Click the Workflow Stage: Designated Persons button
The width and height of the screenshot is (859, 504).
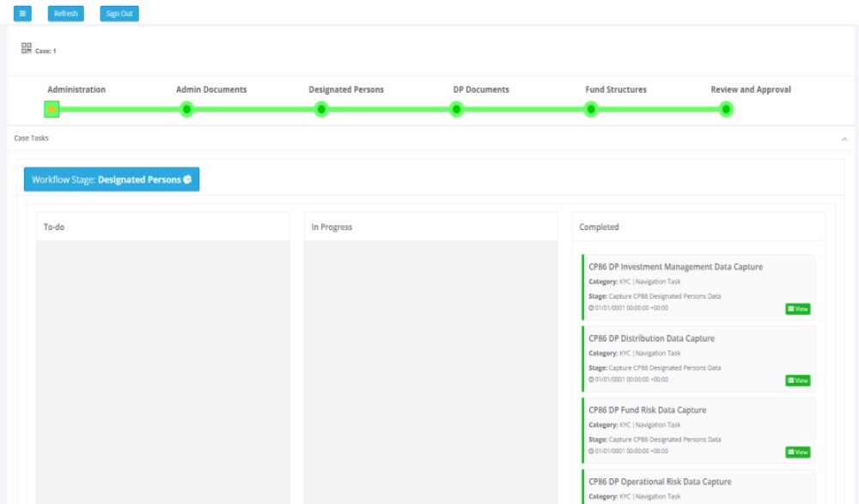pos(112,179)
